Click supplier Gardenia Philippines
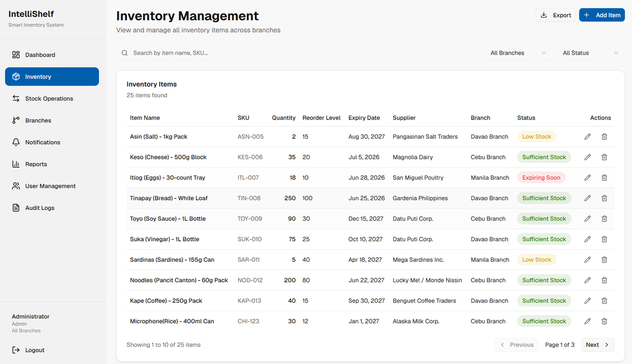Image resolution: width=632 pixels, height=364 pixels. 420,198
